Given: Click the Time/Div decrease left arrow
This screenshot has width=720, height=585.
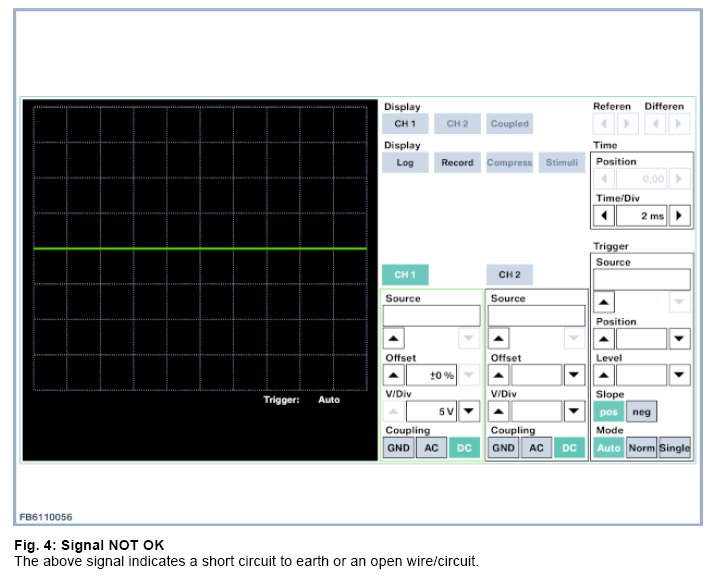Looking at the screenshot, I should (x=605, y=216).
